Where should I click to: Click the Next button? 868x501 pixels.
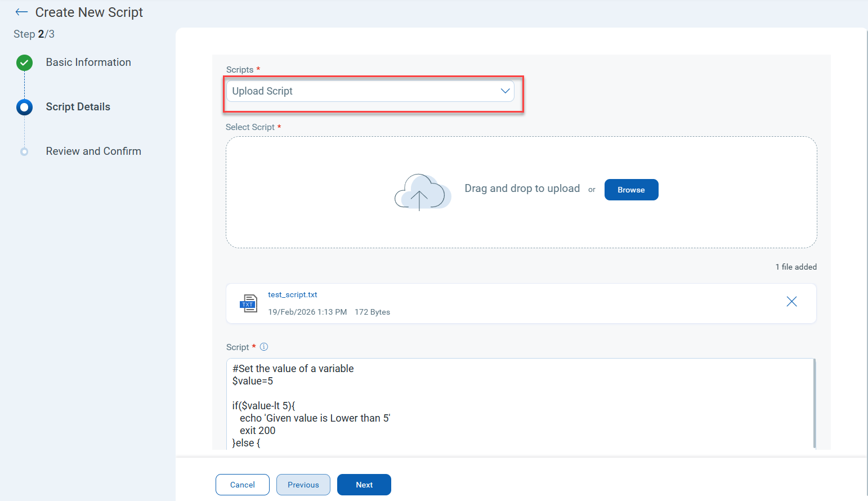(364, 485)
